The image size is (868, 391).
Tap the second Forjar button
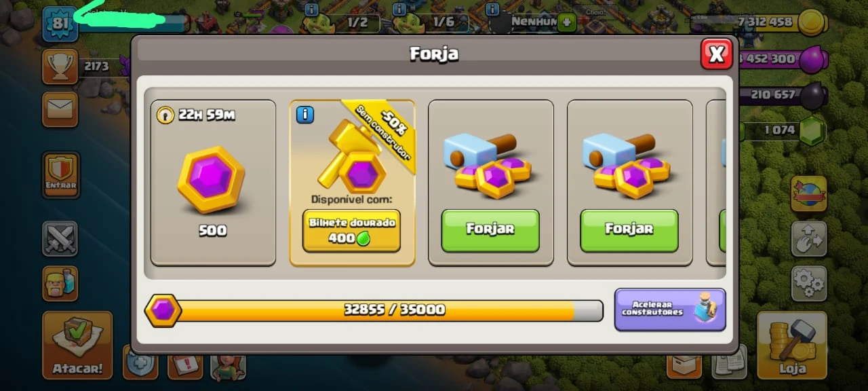click(x=629, y=229)
